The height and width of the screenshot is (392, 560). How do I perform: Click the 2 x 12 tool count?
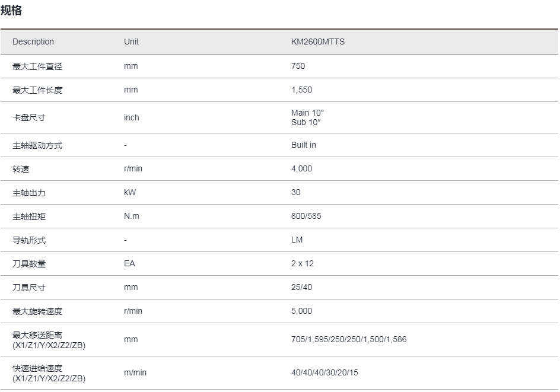[302, 263]
